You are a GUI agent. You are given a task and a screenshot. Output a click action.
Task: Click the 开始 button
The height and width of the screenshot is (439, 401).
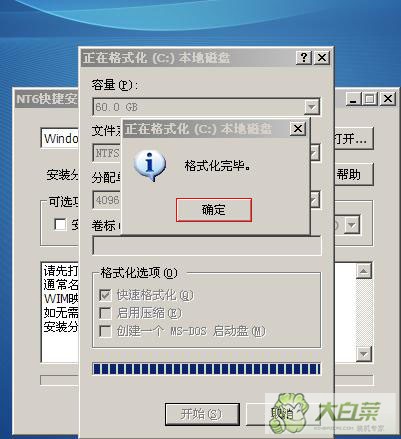(x=202, y=414)
